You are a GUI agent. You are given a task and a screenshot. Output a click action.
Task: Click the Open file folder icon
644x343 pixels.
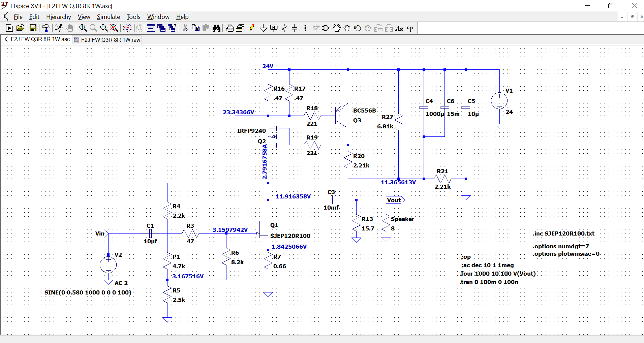(20, 28)
